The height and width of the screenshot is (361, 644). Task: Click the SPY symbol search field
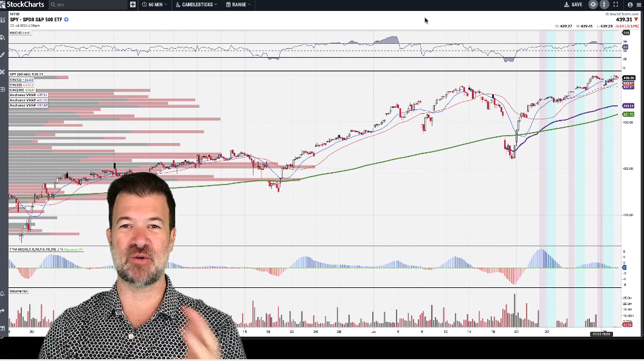coord(88,4)
